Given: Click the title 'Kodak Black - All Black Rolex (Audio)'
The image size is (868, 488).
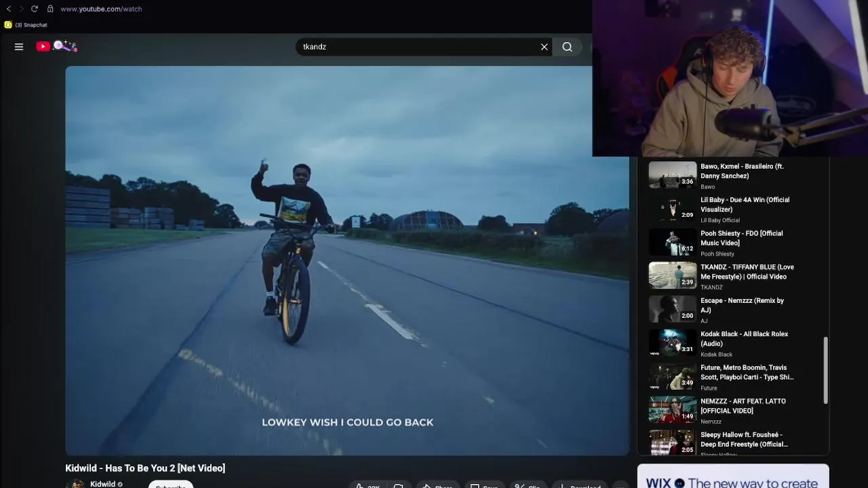Looking at the screenshot, I should [744, 339].
